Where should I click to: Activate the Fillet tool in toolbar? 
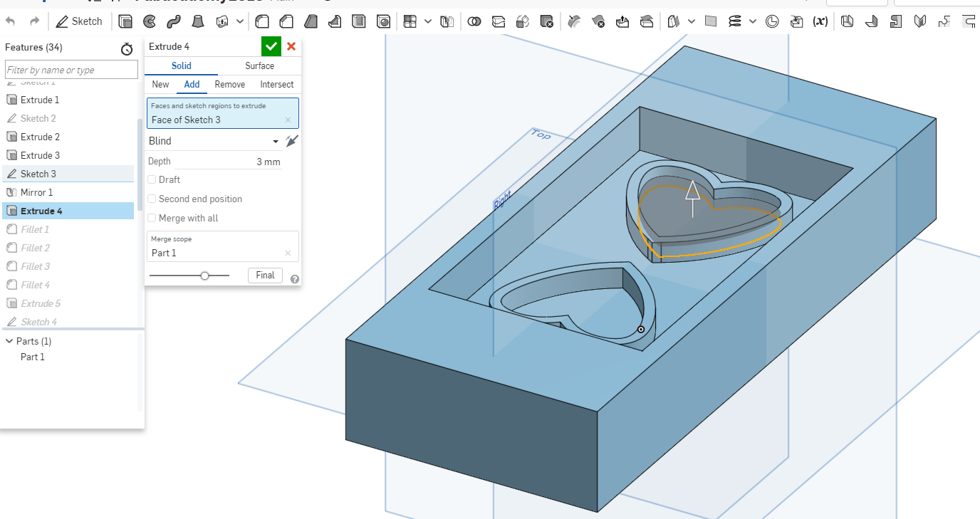(262, 21)
